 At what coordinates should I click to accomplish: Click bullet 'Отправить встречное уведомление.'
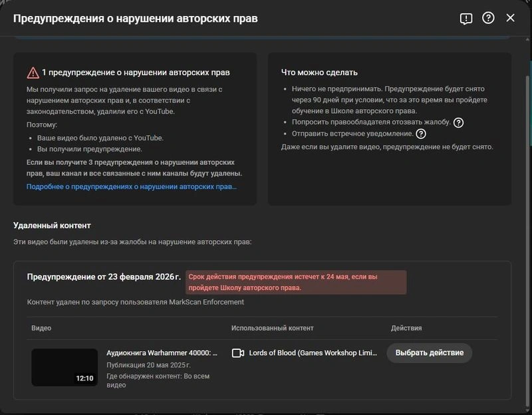coord(352,134)
